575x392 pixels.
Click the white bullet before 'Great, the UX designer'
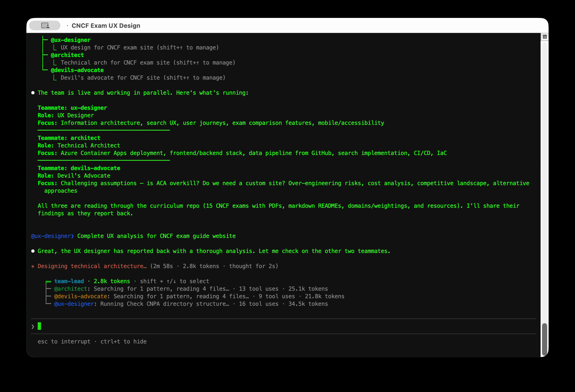(x=33, y=251)
